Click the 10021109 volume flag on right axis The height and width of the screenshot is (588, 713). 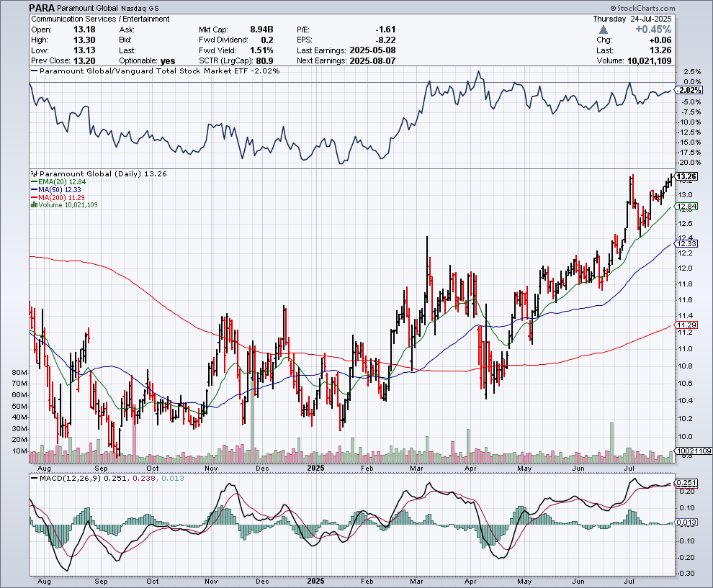(x=693, y=451)
